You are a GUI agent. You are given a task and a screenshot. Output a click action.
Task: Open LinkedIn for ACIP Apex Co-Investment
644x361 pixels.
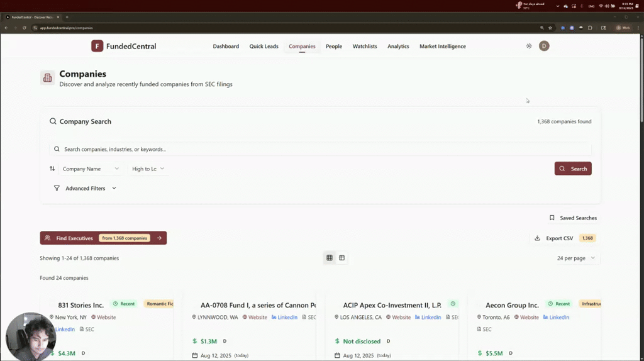pyautogui.click(x=428, y=317)
